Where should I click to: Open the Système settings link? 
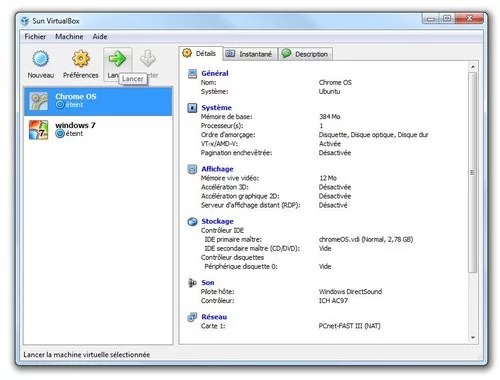pyautogui.click(x=216, y=108)
